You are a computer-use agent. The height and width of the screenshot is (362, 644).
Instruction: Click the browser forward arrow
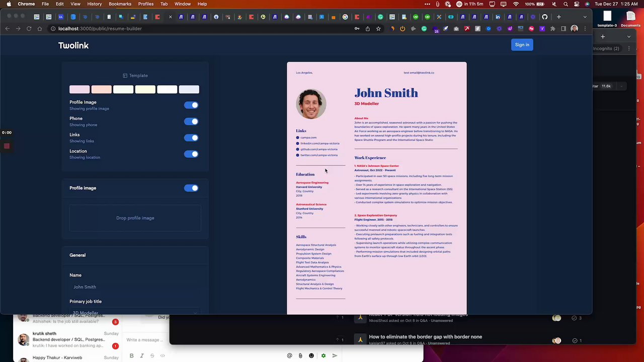pyautogui.click(x=18, y=29)
